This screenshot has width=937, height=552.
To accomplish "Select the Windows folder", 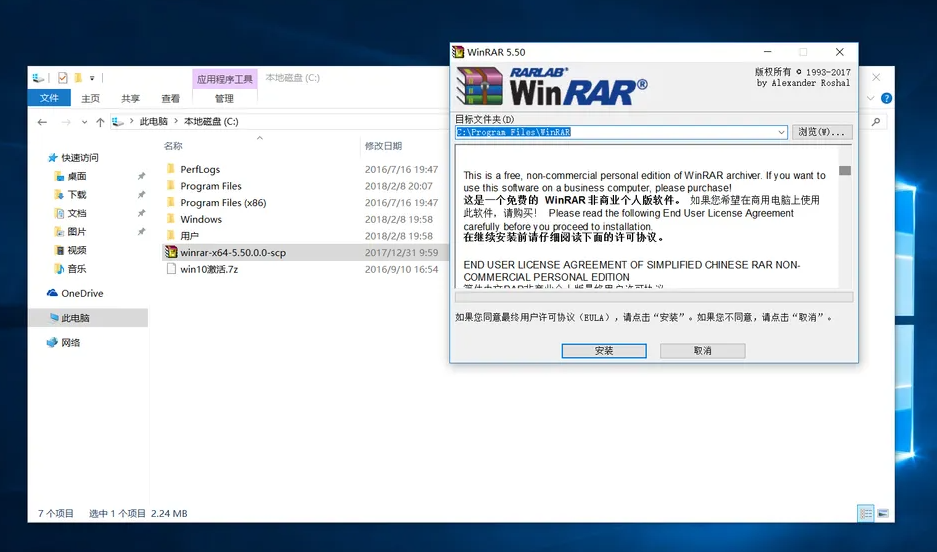I will click(x=201, y=219).
